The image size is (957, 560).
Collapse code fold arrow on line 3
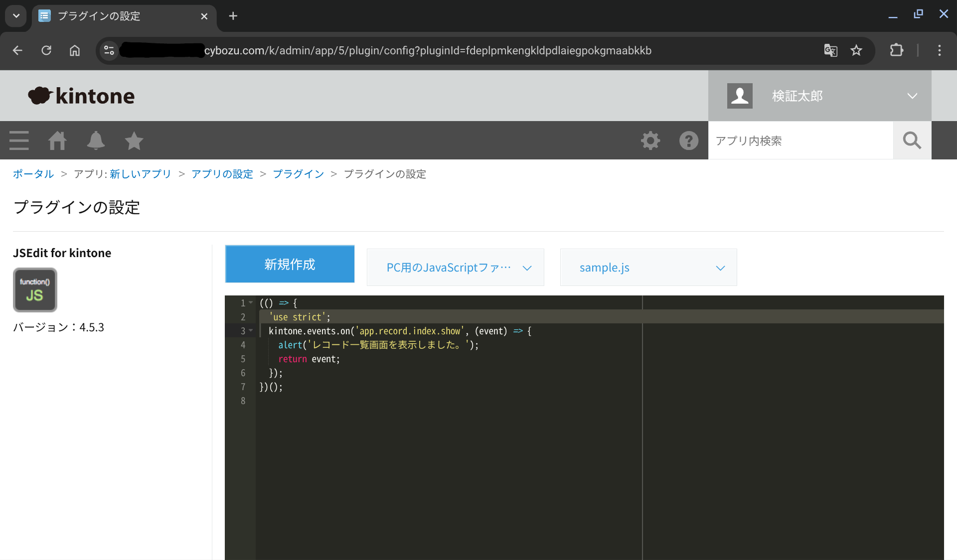tap(251, 330)
